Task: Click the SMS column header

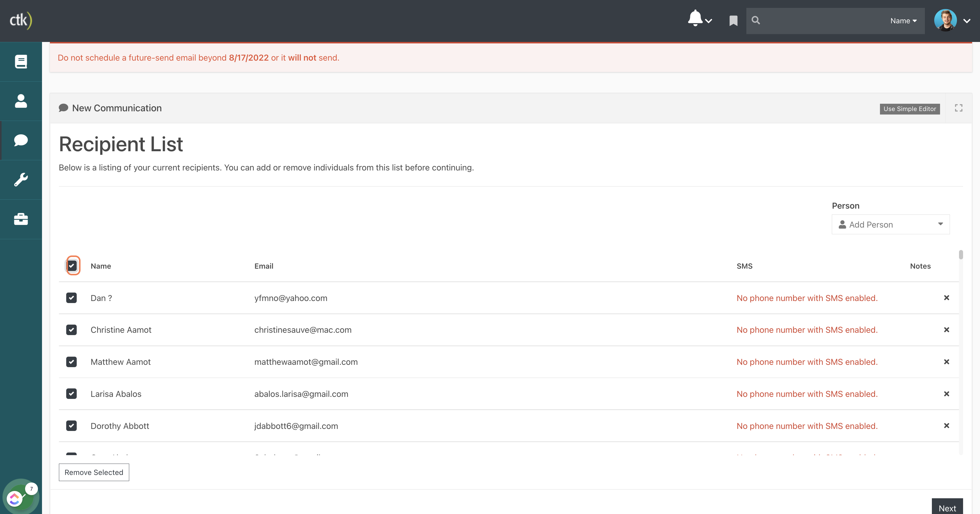Action: tap(745, 266)
